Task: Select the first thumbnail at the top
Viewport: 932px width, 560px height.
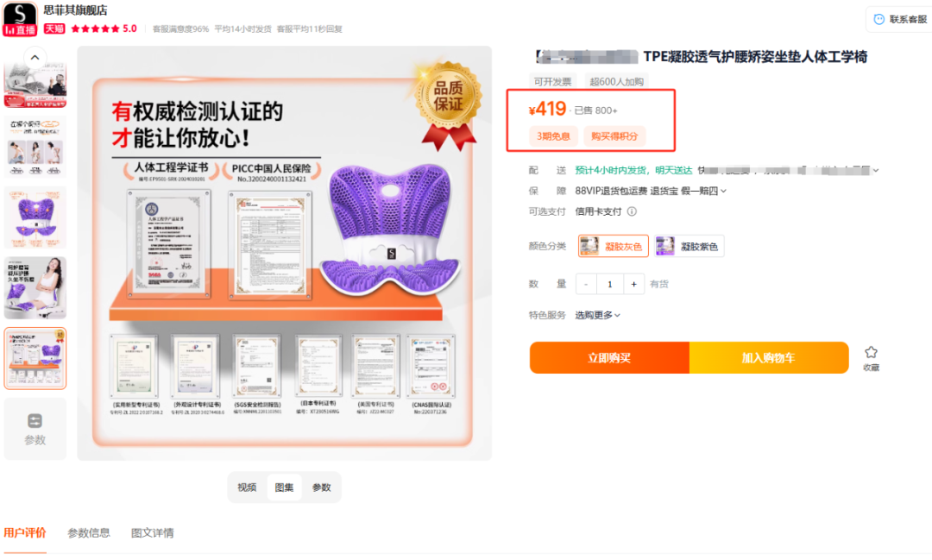Action: 35,85
